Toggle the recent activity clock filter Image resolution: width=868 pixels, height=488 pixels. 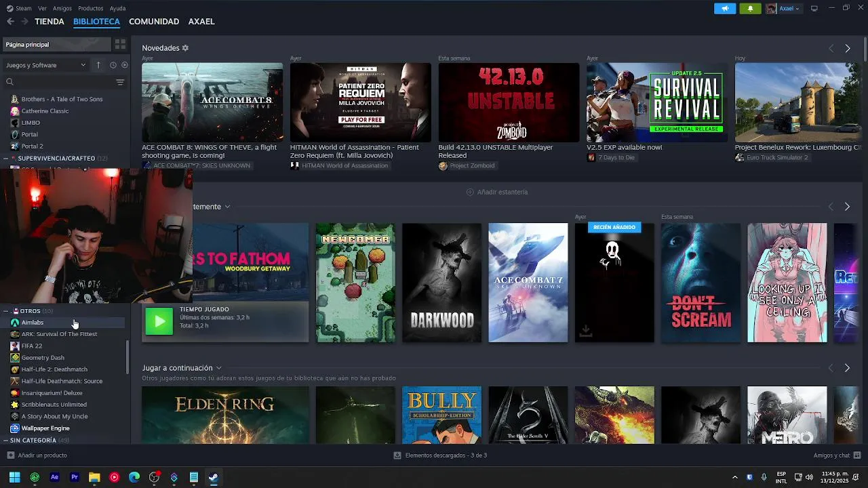click(x=113, y=65)
